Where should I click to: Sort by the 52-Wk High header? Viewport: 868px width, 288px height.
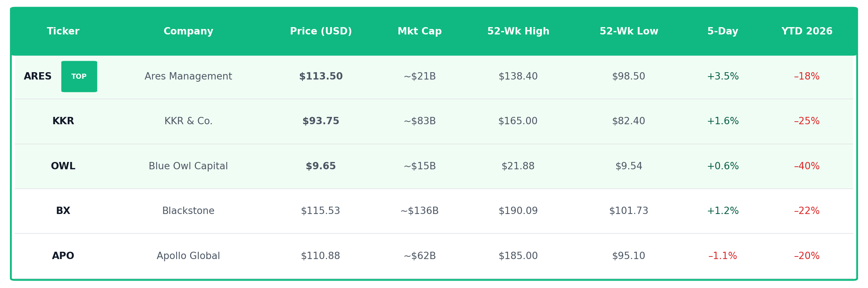point(518,32)
